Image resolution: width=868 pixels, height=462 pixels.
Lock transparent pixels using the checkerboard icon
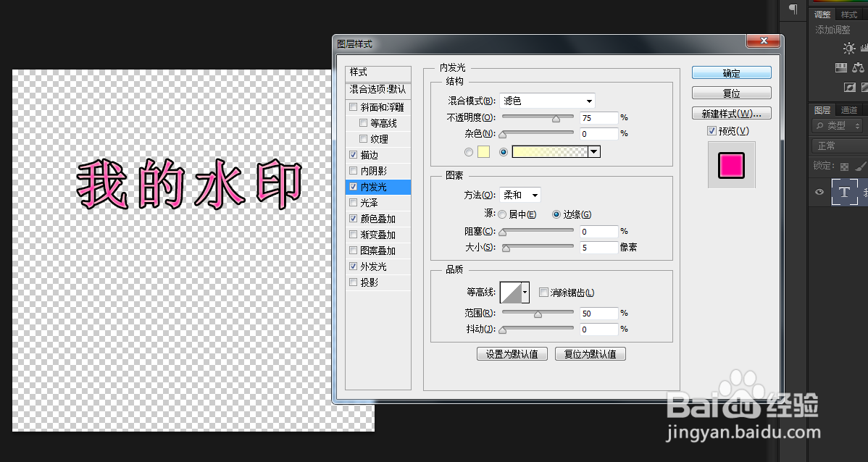(844, 166)
